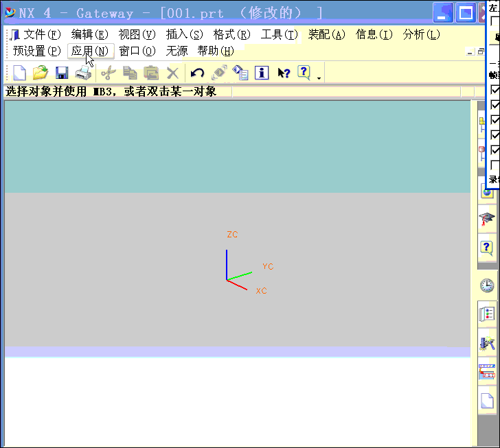
Task: Open the Process Studio tab
Action: point(487,344)
